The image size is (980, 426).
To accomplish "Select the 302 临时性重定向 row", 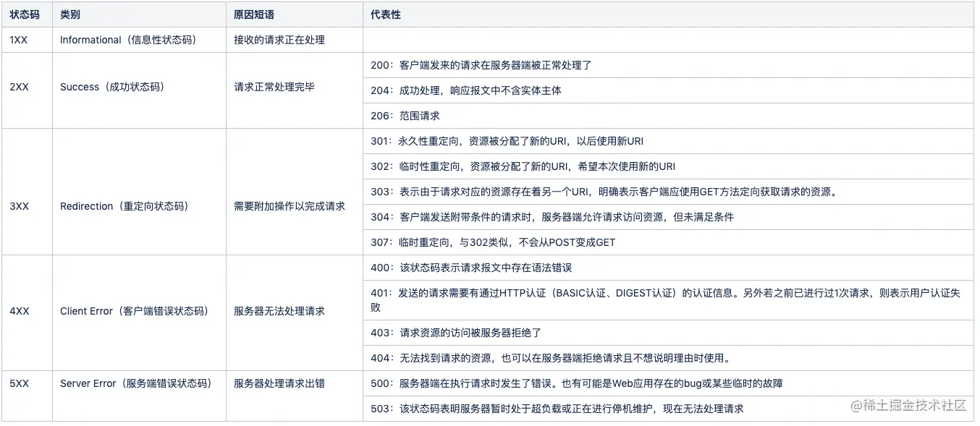I will [x=669, y=166].
